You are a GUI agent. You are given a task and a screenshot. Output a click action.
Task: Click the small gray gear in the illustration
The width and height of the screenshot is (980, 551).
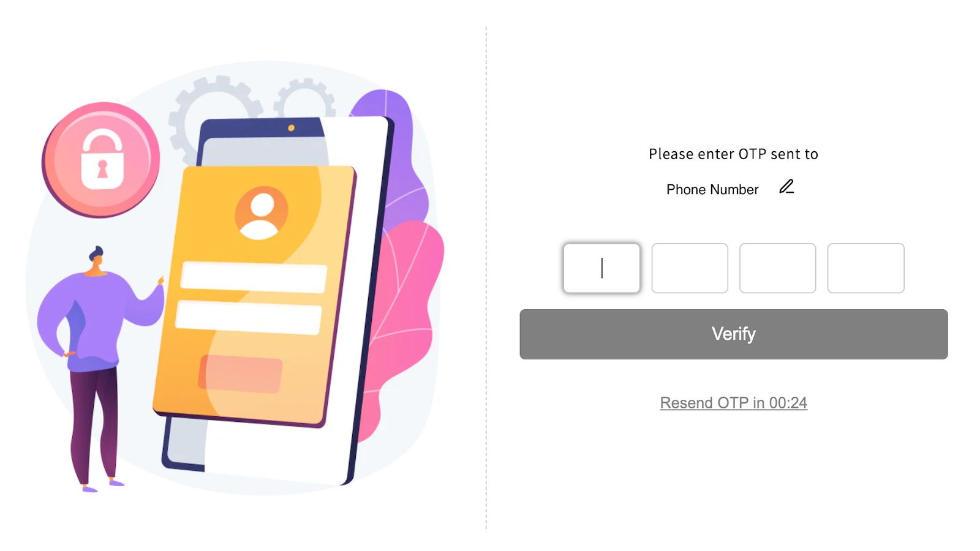(x=304, y=98)
